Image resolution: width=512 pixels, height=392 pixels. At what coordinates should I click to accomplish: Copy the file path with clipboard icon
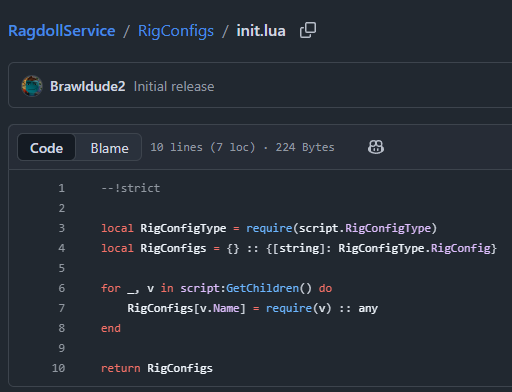(308, 30)
